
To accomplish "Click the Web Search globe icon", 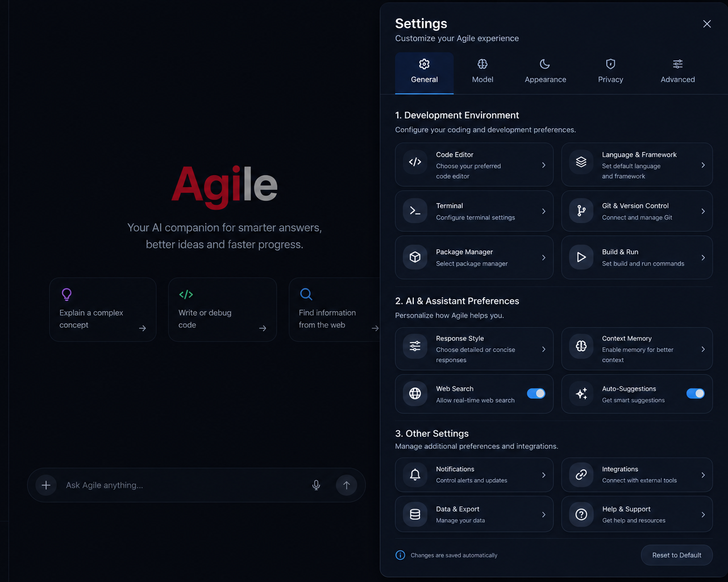I will 415,393.
